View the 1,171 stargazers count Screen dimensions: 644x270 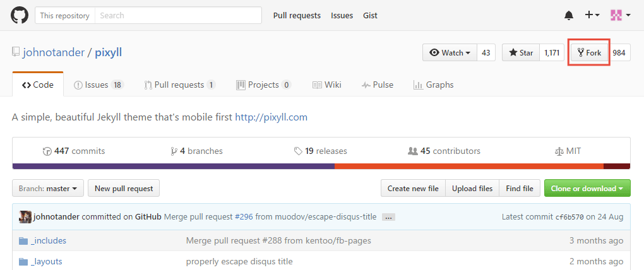(552, 52)
